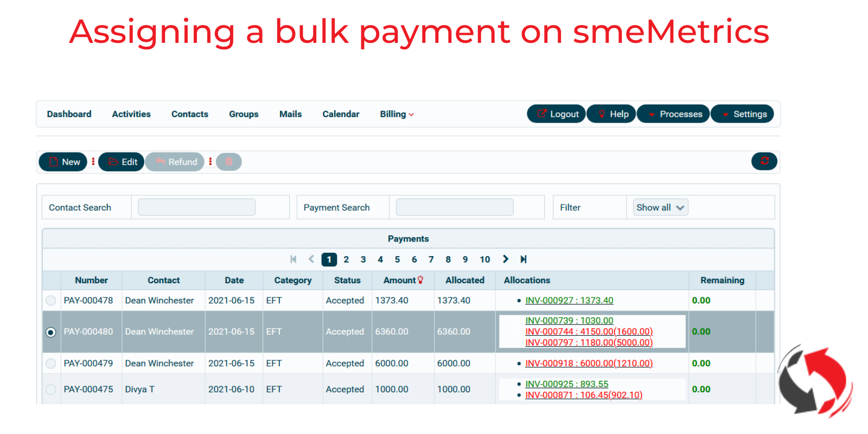This screenshot has height=434, width=868.
Task: Click the Contact Search input field
Action: point(196,207)
